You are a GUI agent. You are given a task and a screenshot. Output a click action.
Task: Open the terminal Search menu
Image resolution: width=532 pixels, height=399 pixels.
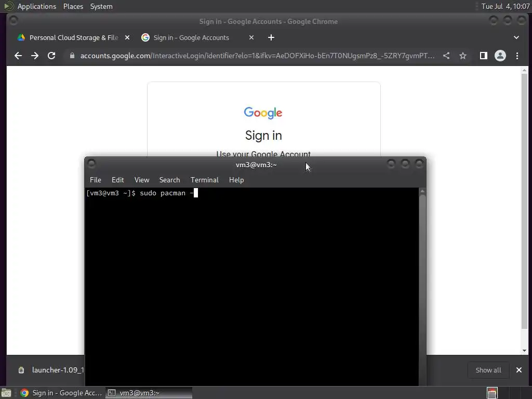[170, 180]
